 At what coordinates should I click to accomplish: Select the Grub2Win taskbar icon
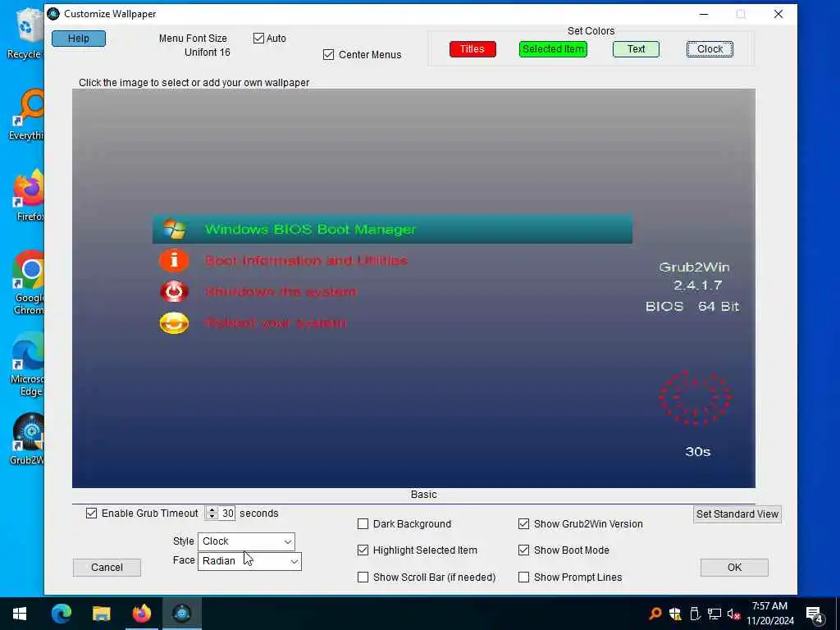[181, 614]
